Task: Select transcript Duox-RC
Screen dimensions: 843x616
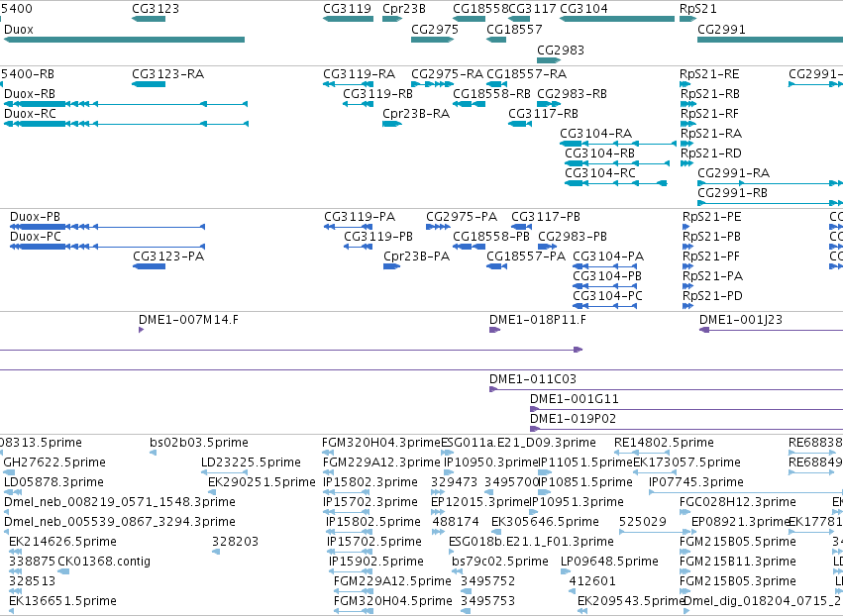Action: pos(30,114)
